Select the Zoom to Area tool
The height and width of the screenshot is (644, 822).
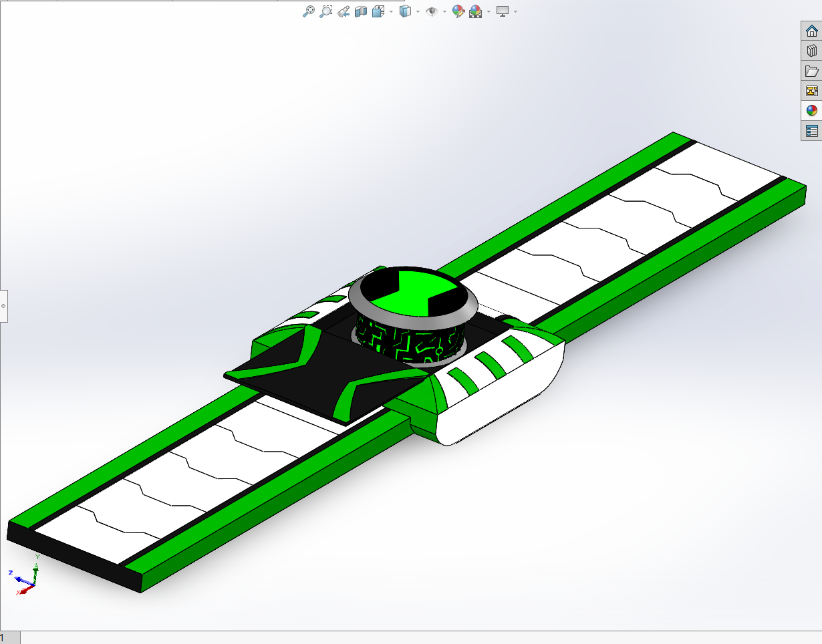325,11
